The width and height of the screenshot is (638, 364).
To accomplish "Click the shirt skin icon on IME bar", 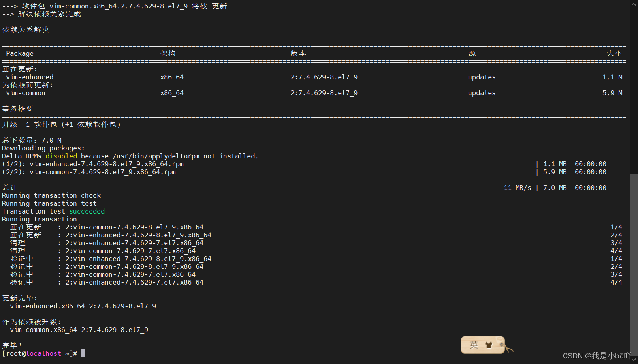I will coord(489,345).
